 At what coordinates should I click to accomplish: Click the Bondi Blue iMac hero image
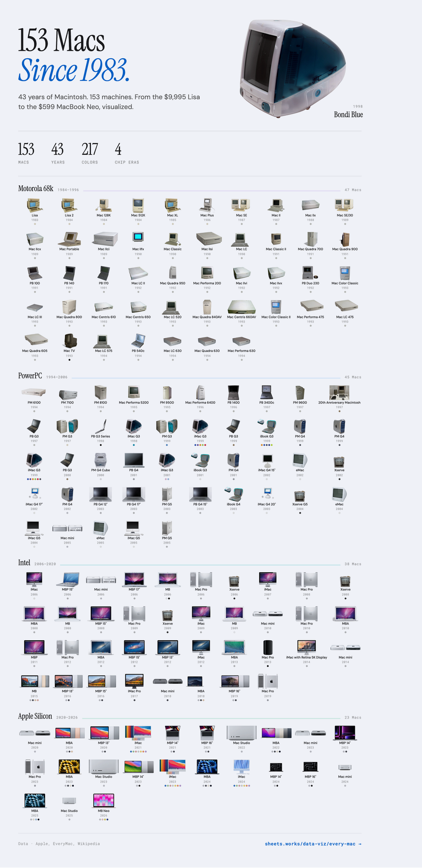coord(293,68)
